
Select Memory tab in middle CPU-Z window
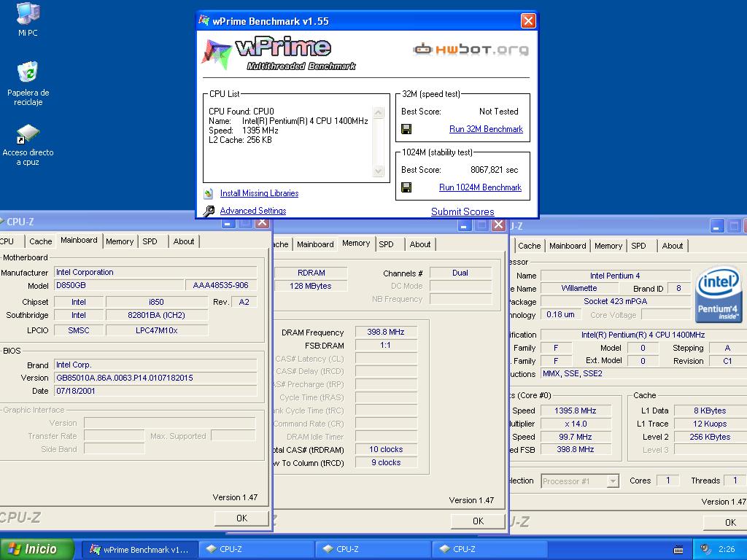(356, 244)
